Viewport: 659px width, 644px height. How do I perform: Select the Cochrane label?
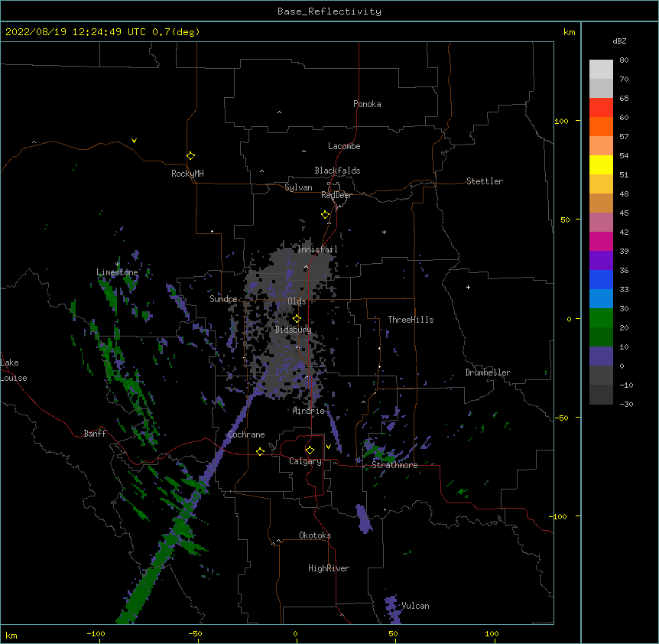click(x=246, y=434)
